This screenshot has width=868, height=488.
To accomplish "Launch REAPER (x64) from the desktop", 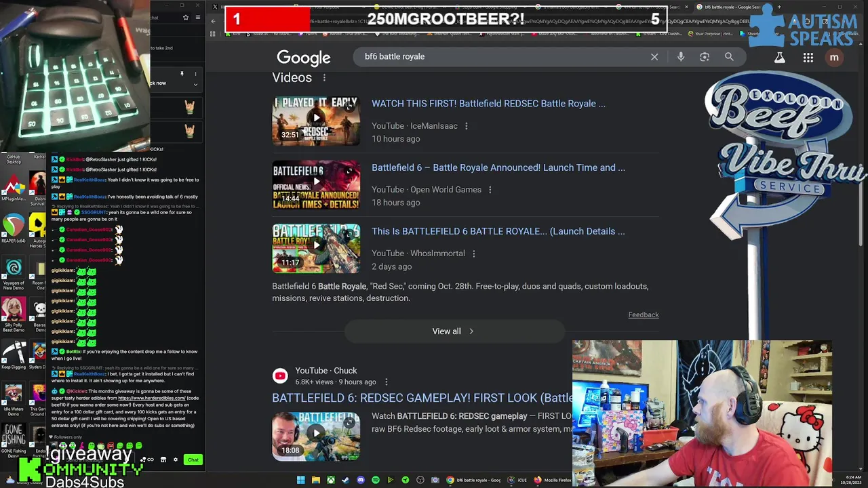I will (x=14, y=228).
